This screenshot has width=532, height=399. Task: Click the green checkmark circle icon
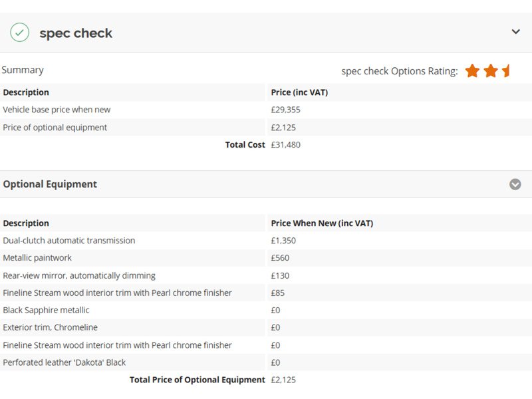click(20, 33)
